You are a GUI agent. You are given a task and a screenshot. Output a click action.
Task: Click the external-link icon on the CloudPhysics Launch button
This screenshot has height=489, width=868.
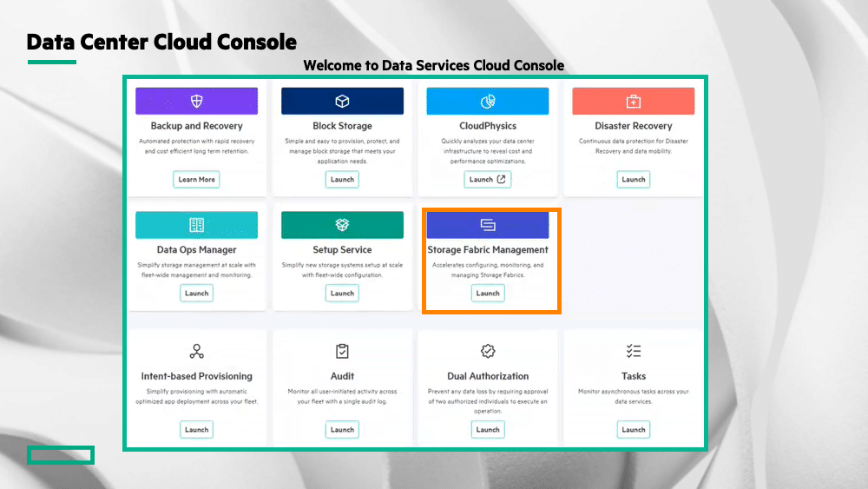(x=501, y=180)
